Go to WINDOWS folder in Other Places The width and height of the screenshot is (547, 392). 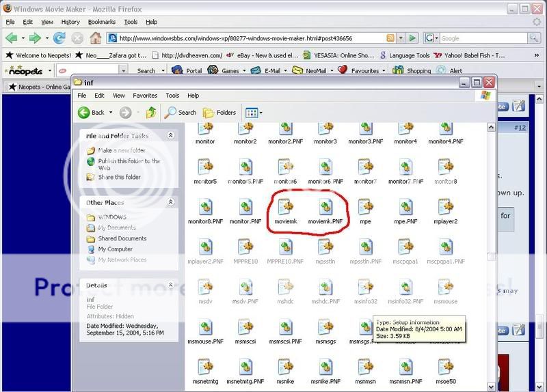click(112, 217)
